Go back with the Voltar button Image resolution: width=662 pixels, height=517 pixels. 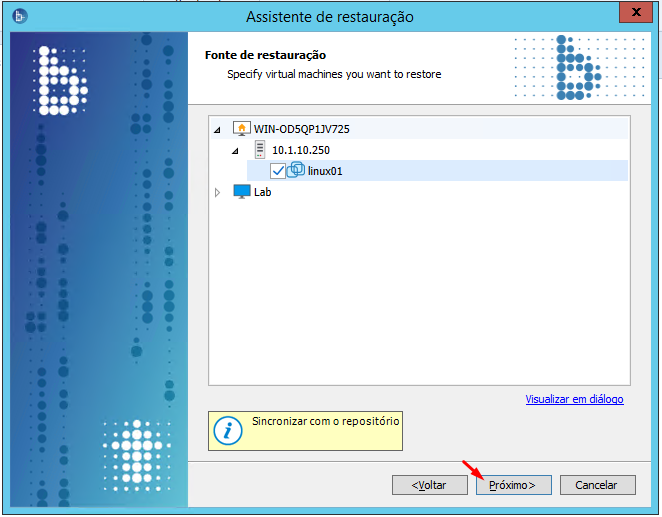[430, 485]
